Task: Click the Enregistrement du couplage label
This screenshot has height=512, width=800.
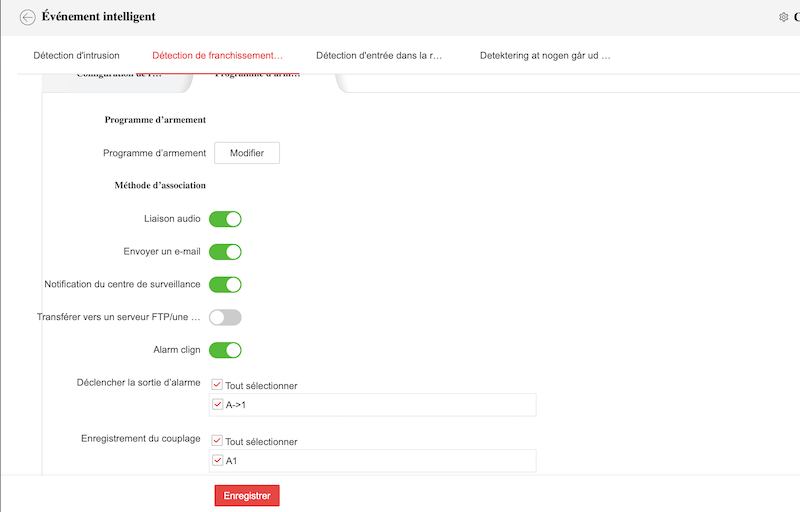Action: (140, 439)
